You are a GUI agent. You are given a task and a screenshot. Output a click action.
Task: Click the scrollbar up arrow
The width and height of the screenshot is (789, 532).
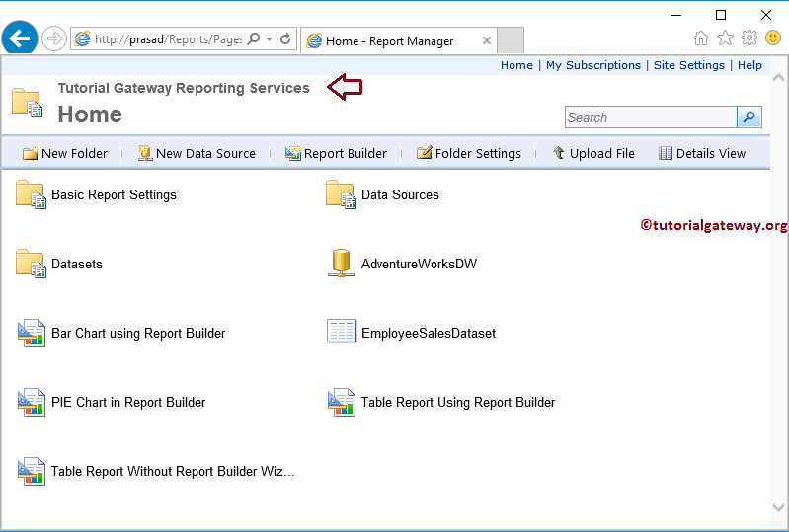pos(778,77)
